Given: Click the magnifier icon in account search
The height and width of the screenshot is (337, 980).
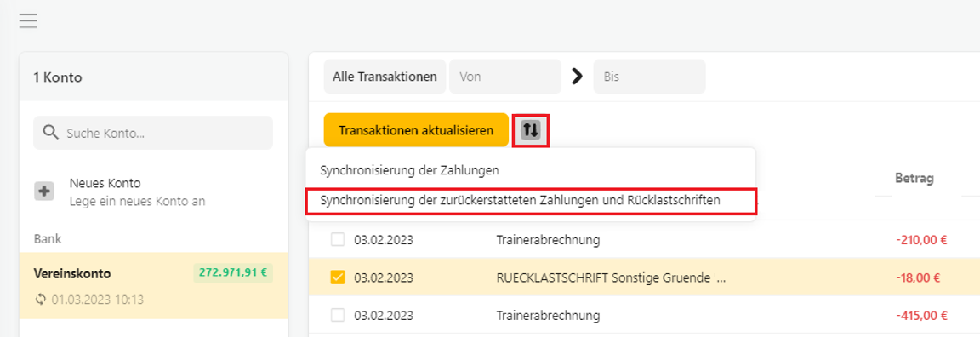Looking at the screenshot, I should coord(49,133).
